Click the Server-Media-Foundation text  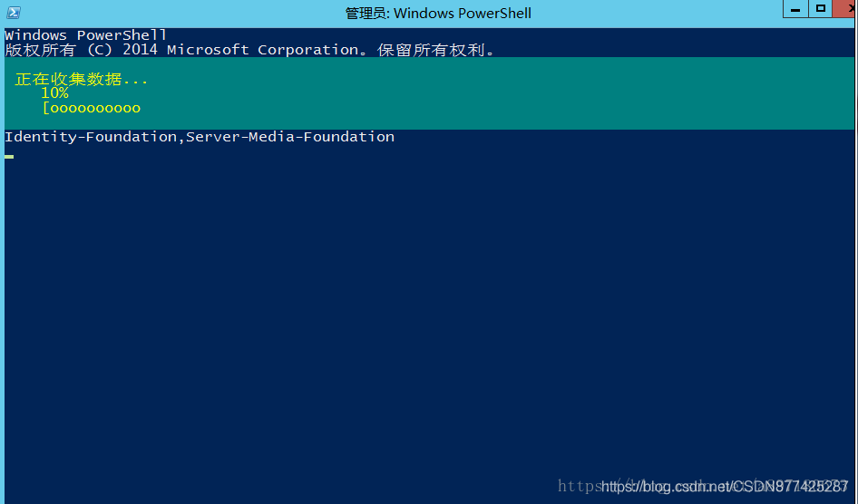pos(290,137)
